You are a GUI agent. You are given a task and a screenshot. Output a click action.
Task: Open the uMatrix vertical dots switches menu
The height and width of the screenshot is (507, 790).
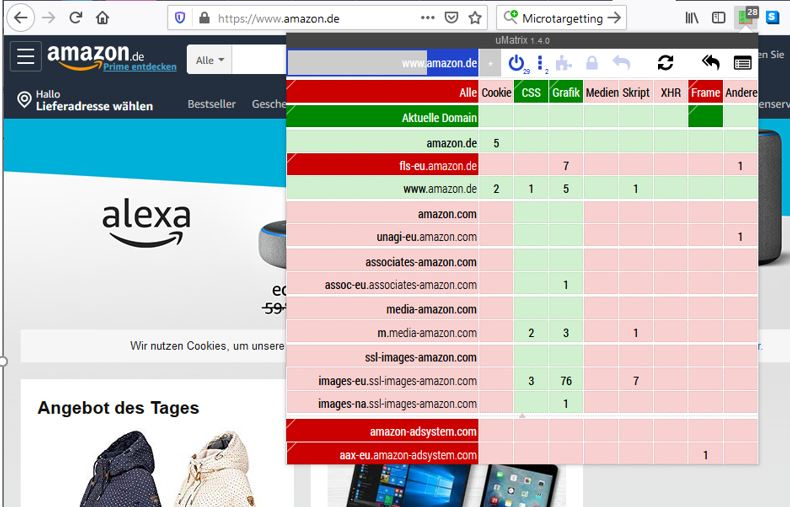click(x=541, y=64)
